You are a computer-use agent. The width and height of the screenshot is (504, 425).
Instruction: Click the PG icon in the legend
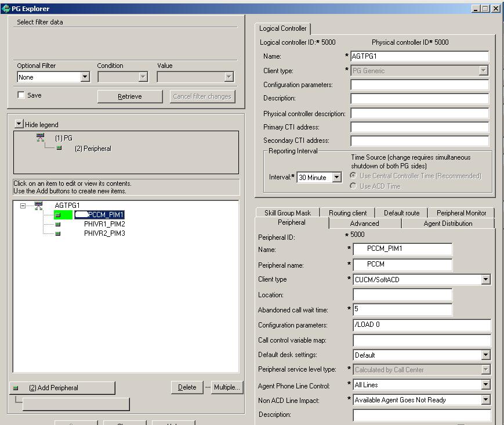coord(40,138)
